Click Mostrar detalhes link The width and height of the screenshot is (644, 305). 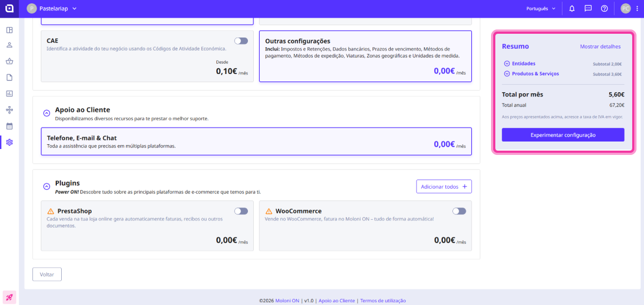point(600,47)
